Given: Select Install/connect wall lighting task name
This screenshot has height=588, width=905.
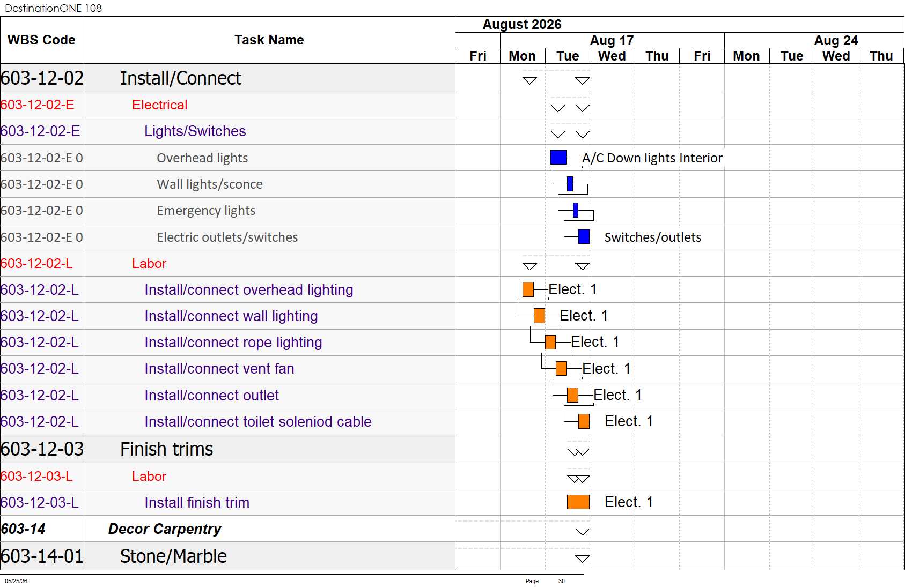Looking at the screenshot, I should (x=231, y=316).
